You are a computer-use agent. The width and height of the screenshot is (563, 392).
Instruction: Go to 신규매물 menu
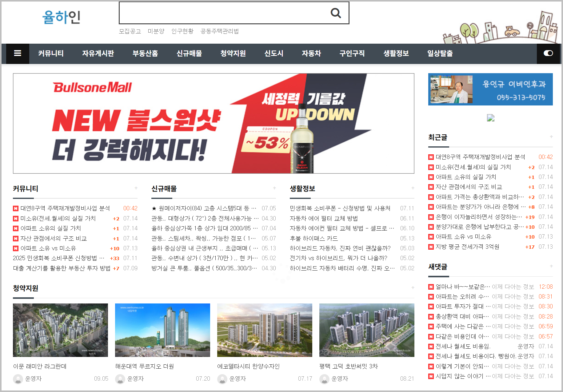point(189,53)
